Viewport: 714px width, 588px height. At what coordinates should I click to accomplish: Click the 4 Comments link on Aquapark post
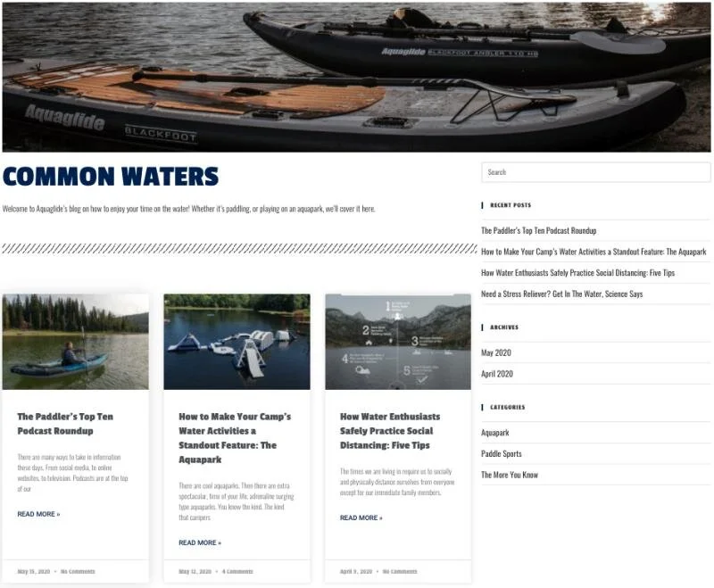click(x=237, y=572)
